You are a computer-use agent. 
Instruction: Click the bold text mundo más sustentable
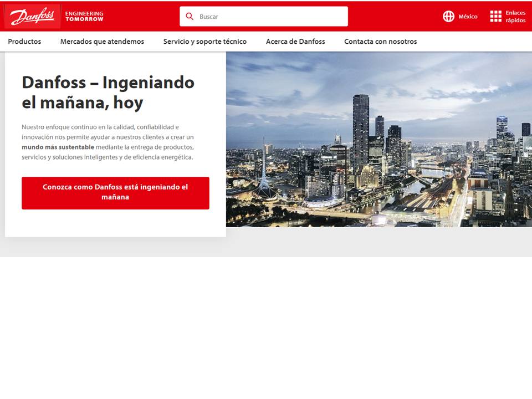click(x=58, y=147)
